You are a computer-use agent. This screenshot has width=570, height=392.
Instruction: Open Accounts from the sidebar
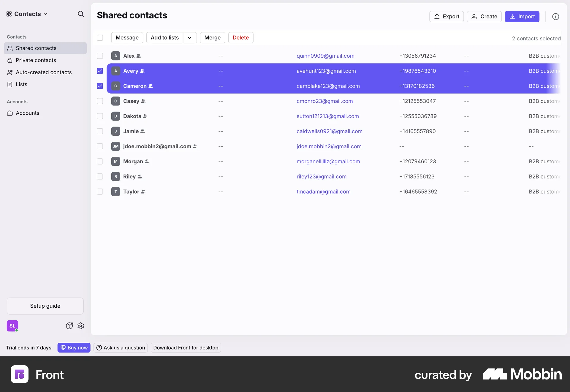pos(28,113)
